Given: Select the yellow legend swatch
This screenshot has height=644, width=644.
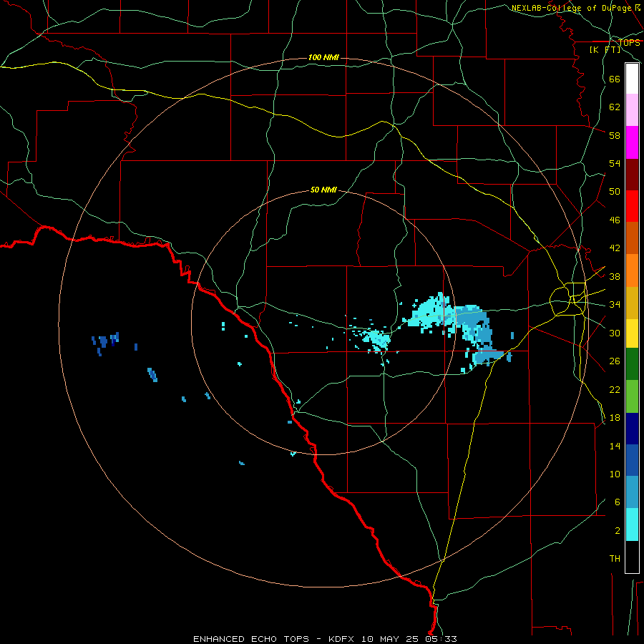Looking at the screenshot, I should click(x=632, y=333).
